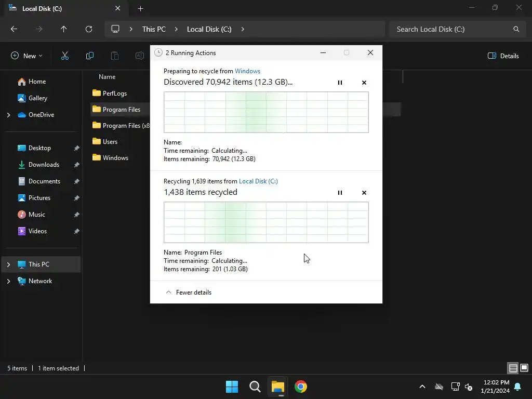Toggle the Details pane
532x399 pixels.
click(x=503, y=56)
